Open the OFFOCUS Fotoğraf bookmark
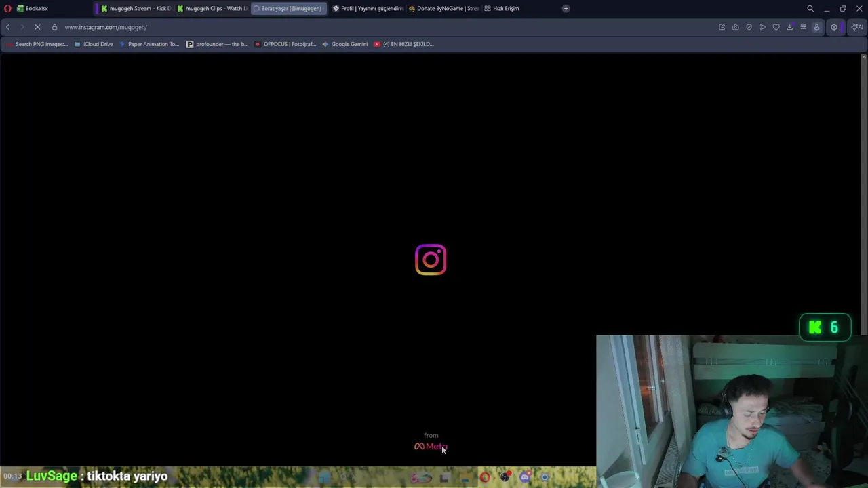868x488 pixels. coord(285,44)
